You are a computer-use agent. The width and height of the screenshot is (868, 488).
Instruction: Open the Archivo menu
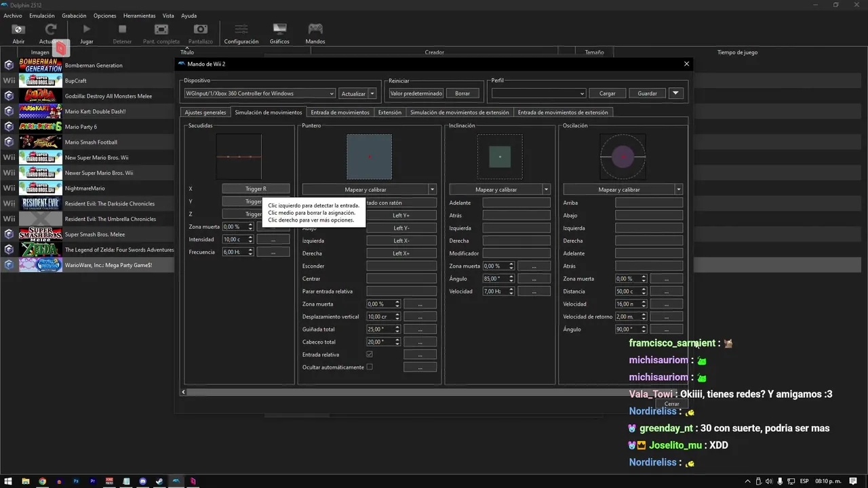[x=13, y=16]
